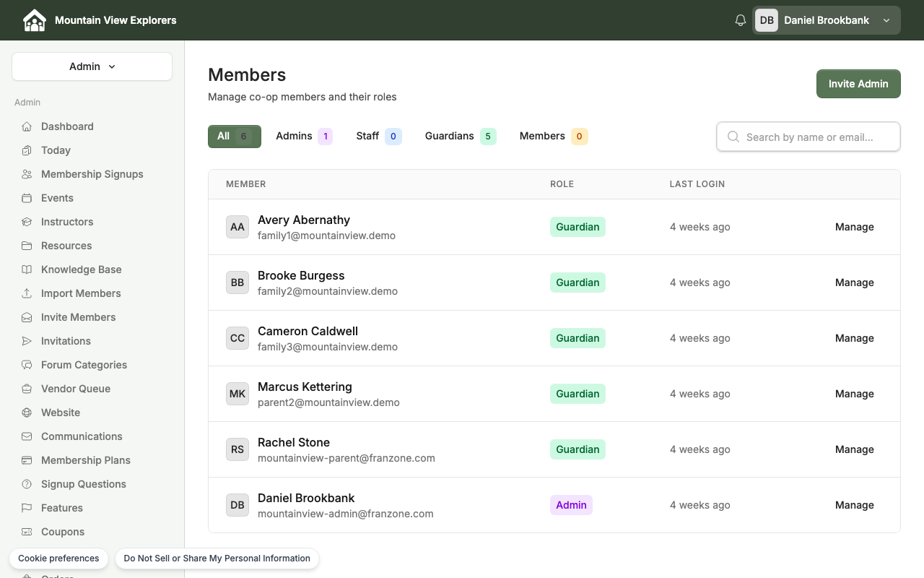Click the Dashboard home icon
Image resolution: width=924 pixels, height=578 pixels.
27,126
